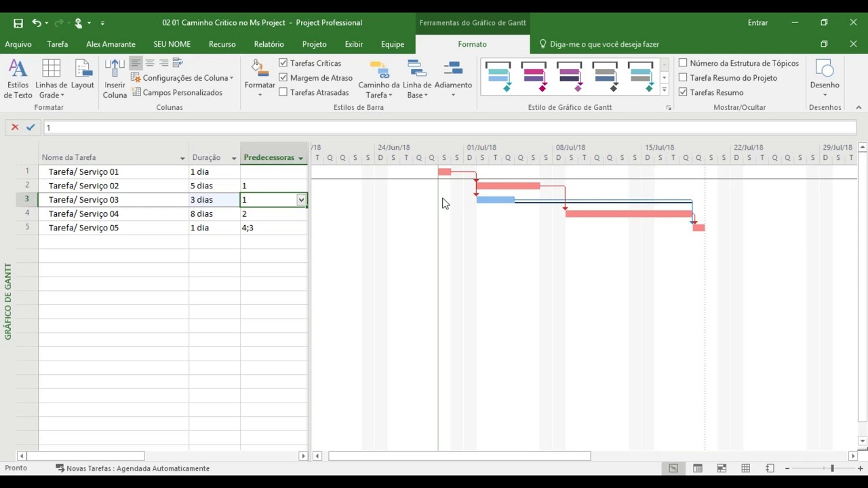Screen dimensions: 868x488
Task: Open Campos Personalizados
Action: 177,92
